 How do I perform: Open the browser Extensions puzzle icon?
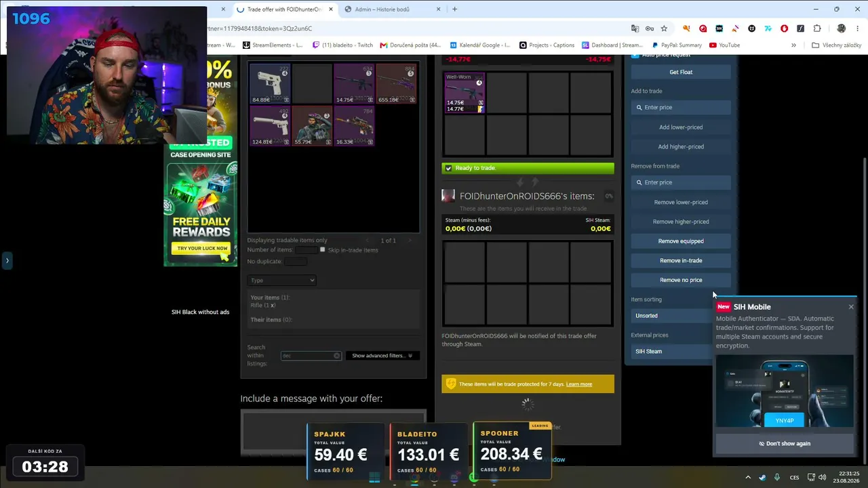[817, 28]
